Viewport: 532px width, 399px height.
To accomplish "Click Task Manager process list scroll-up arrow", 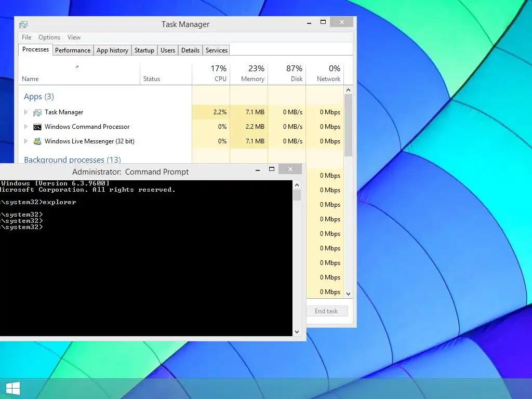I will [348, 90].
